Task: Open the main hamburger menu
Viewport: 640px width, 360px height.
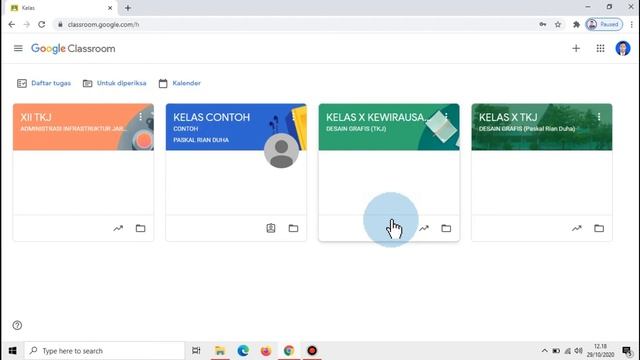Action: [18, 49]
